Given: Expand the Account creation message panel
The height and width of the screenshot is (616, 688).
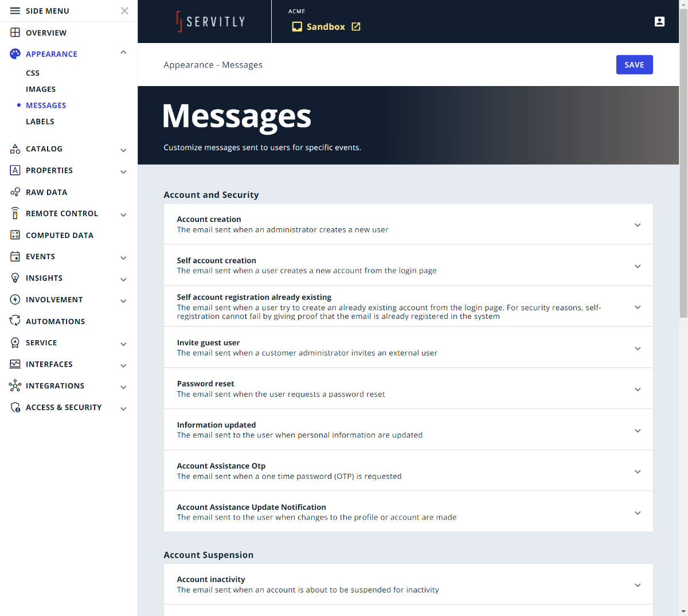Looking at the screenshot, I should coord(637,225).
